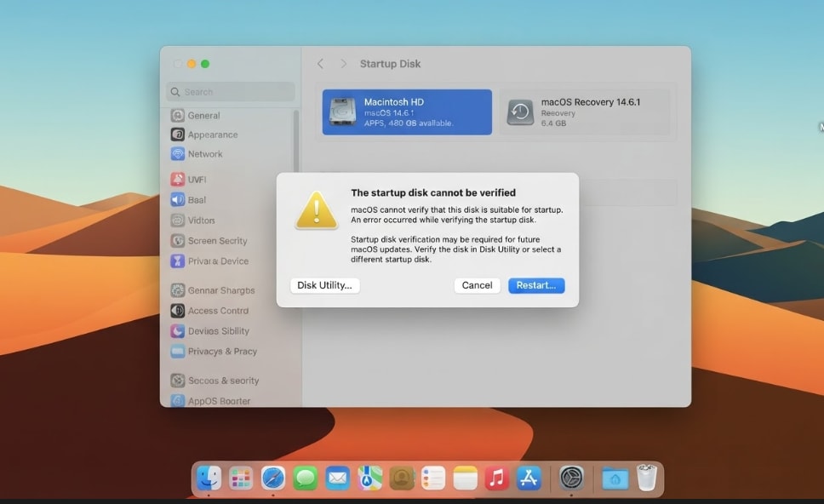
Task: Select the Macintosh HD startup disk
Action: click(407, 112)
